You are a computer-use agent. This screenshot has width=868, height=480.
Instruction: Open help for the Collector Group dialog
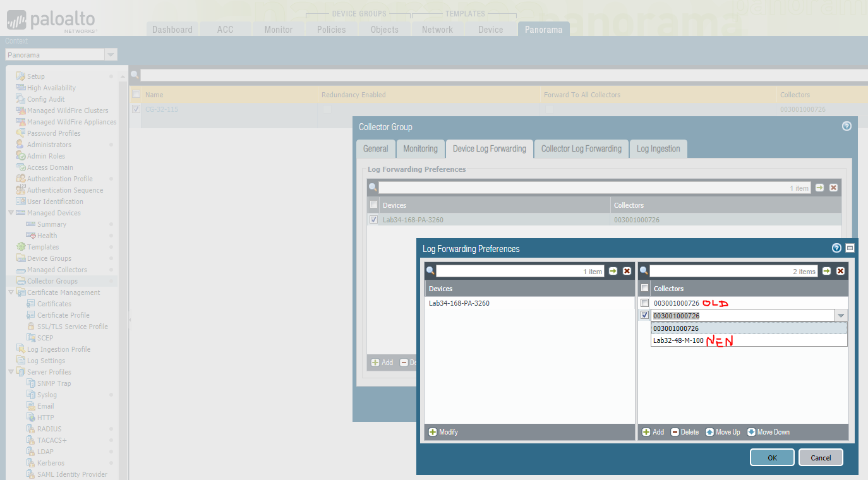click(847, 126)
